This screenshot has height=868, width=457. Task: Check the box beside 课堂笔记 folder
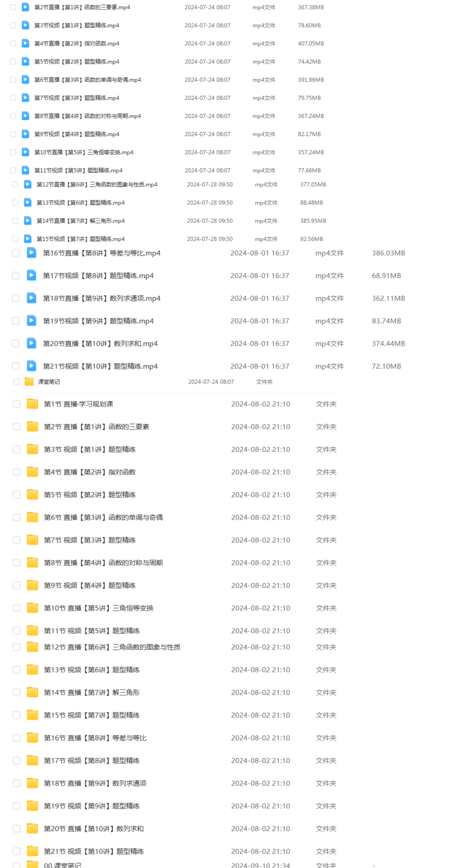tap(16, 381)
